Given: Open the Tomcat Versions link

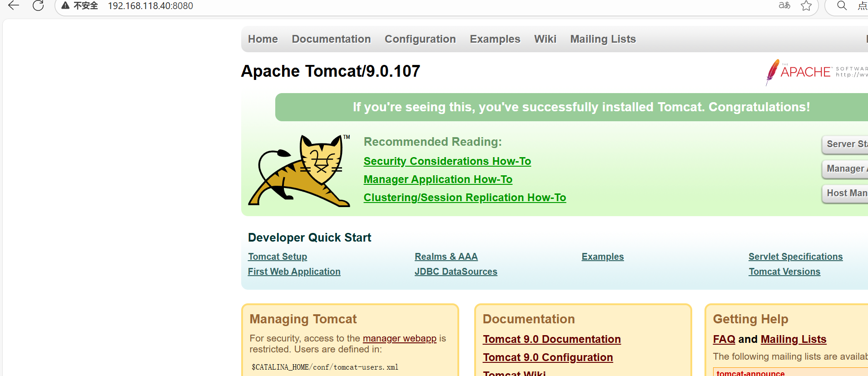Looking at the screenshot, I should (x=784, y=272).
